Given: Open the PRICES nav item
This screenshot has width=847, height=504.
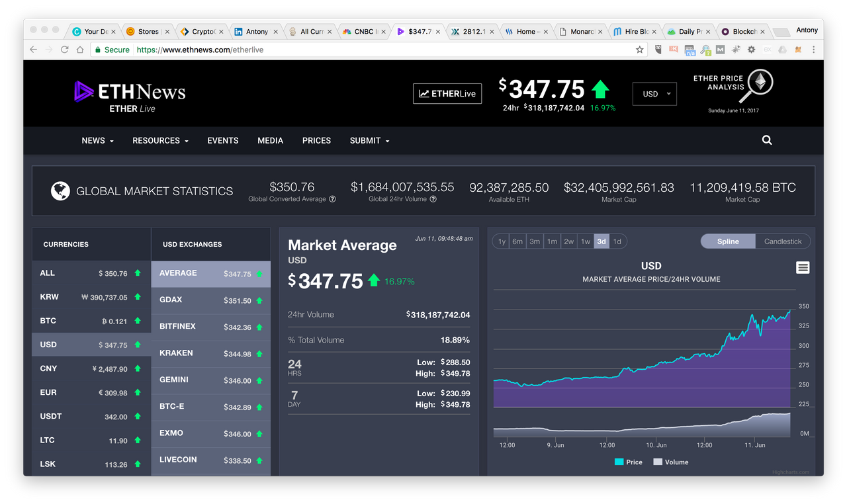Looking at the screenshot, I should pyautogui.click(x=316, y=140).
